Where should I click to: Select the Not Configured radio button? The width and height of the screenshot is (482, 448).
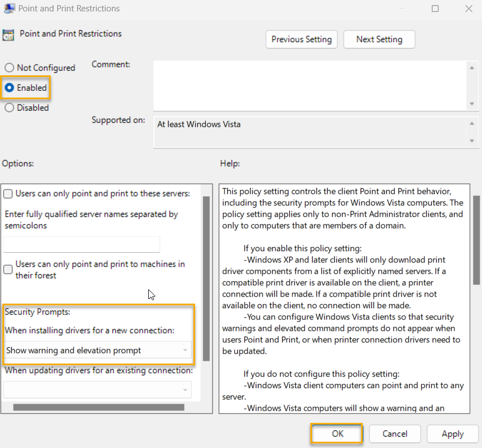pyautogui.click(x=9, y=67)
